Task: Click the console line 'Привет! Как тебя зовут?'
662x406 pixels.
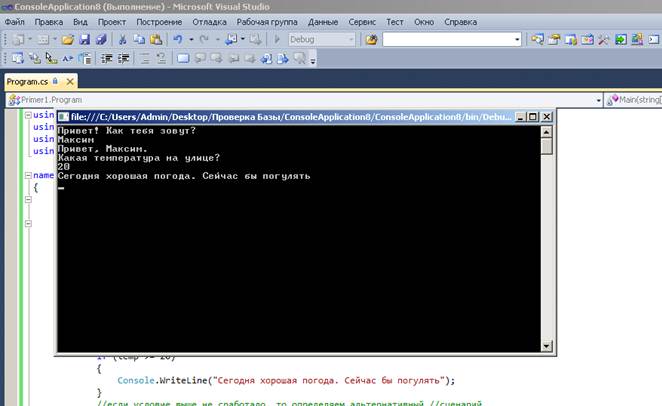Action: 127,130
